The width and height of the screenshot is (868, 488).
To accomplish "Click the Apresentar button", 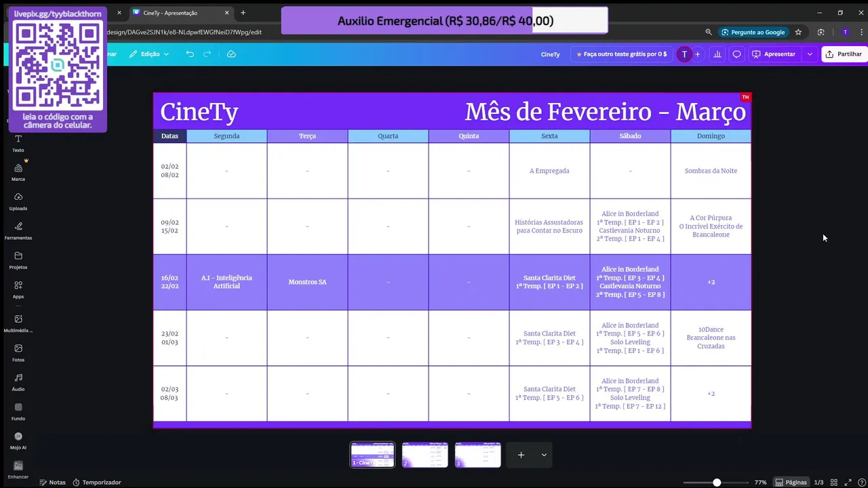I will 774,54.
